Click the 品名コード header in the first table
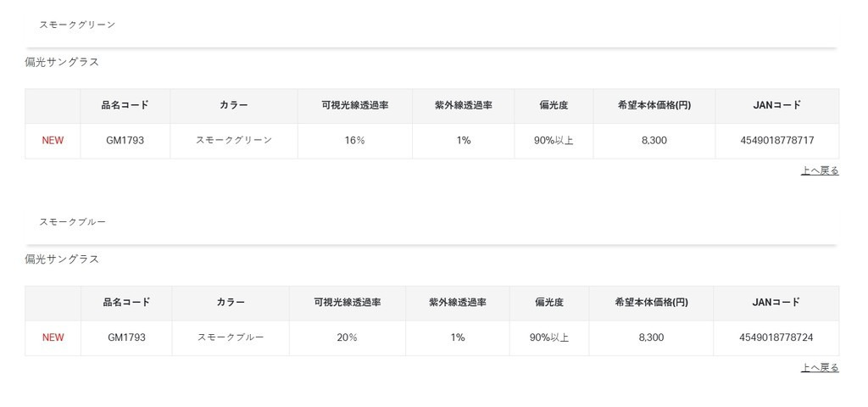The height and width of the screenshot is (407, 868). pyautogui.click(x=125, y=106)
